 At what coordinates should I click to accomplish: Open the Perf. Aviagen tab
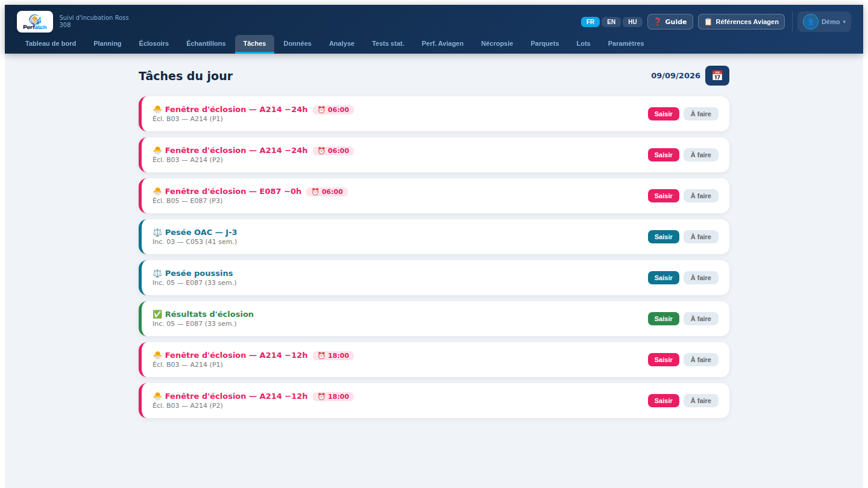(443, 43)
